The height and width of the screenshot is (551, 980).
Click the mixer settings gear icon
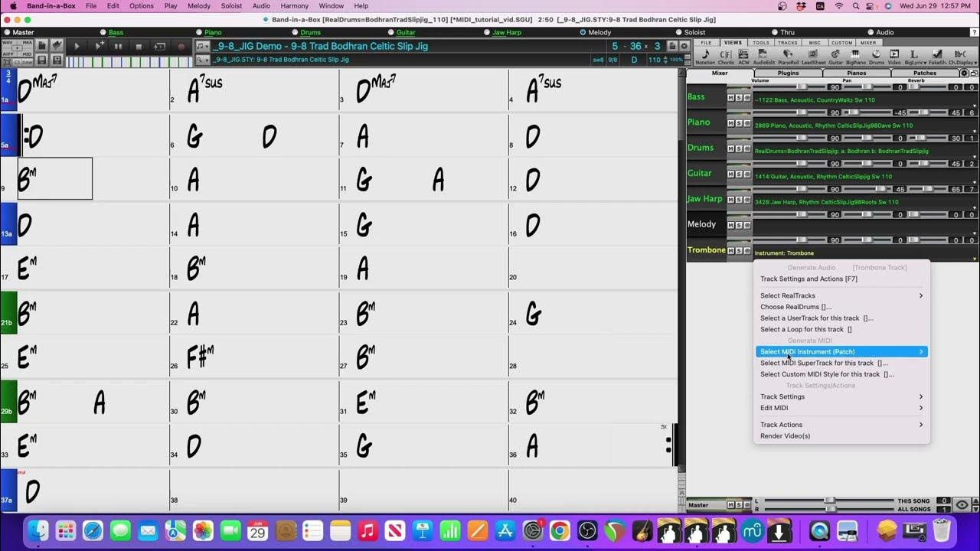point(964,73)
